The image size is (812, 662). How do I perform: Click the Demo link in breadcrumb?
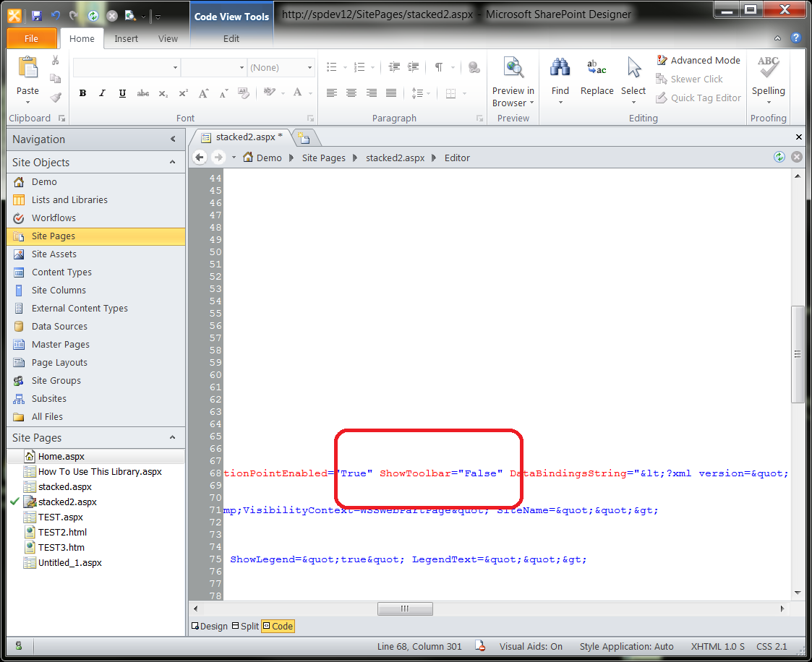pos(269,158)
